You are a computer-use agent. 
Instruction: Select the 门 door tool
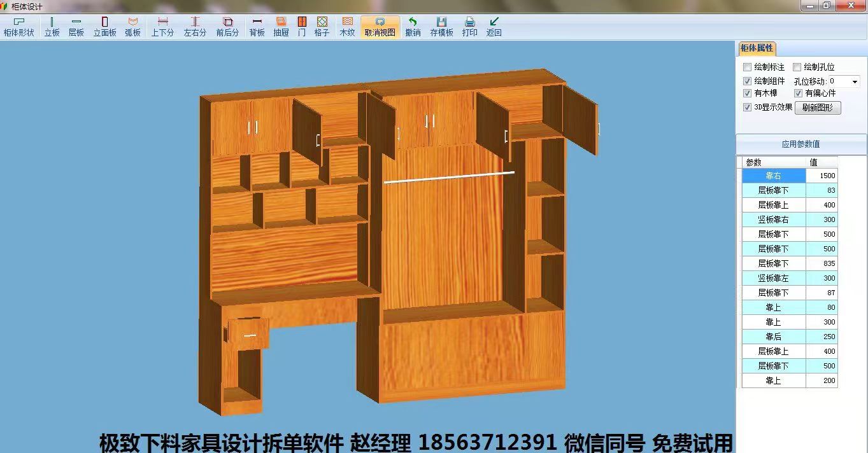302,27
